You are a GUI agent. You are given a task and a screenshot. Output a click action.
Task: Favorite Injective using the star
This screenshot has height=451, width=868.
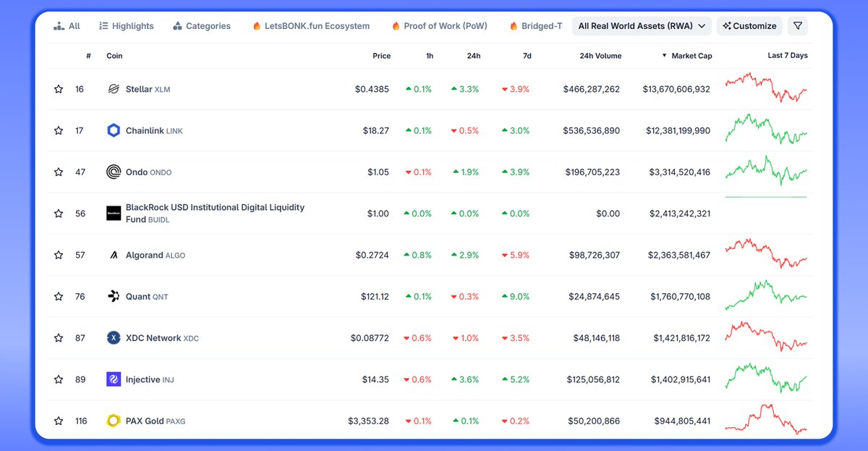coord(59,379)
